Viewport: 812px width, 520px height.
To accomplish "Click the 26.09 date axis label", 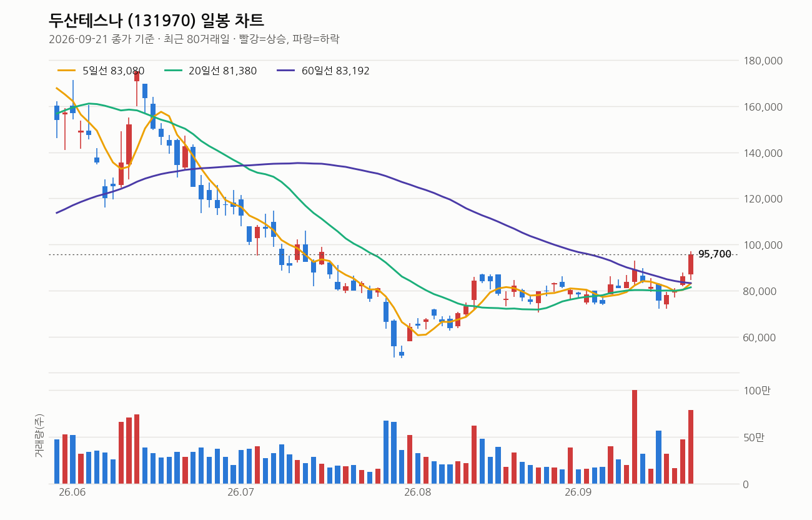I will (578, 492).
